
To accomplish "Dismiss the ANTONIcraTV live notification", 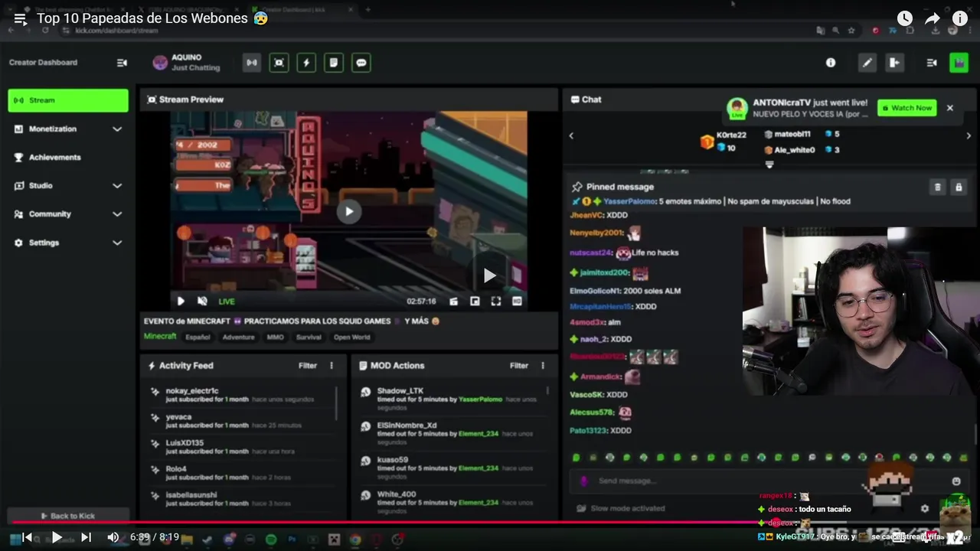I will coord(950,108).
